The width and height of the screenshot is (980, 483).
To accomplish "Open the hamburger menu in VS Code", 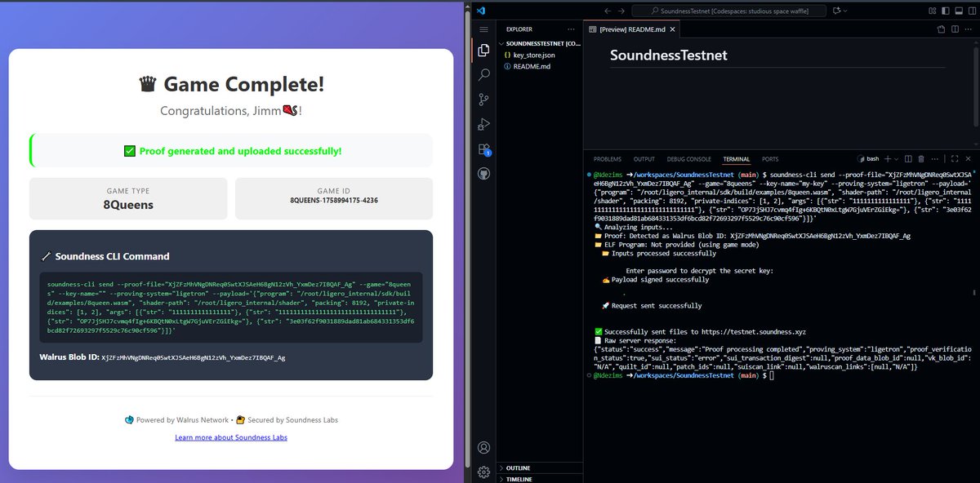I will [483, 29].
